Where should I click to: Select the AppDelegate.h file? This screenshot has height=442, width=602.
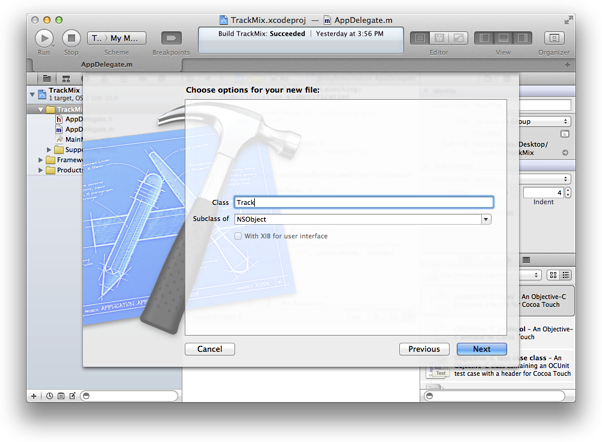click(69, 119)
